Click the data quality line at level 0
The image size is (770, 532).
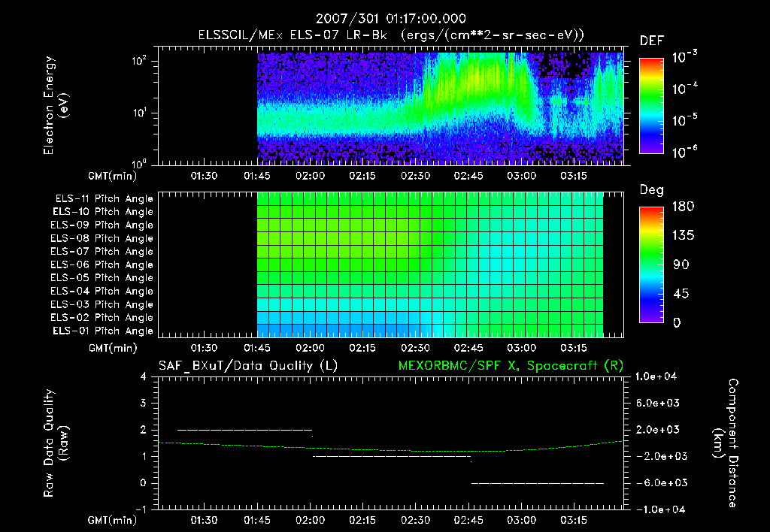click(537, 483)
